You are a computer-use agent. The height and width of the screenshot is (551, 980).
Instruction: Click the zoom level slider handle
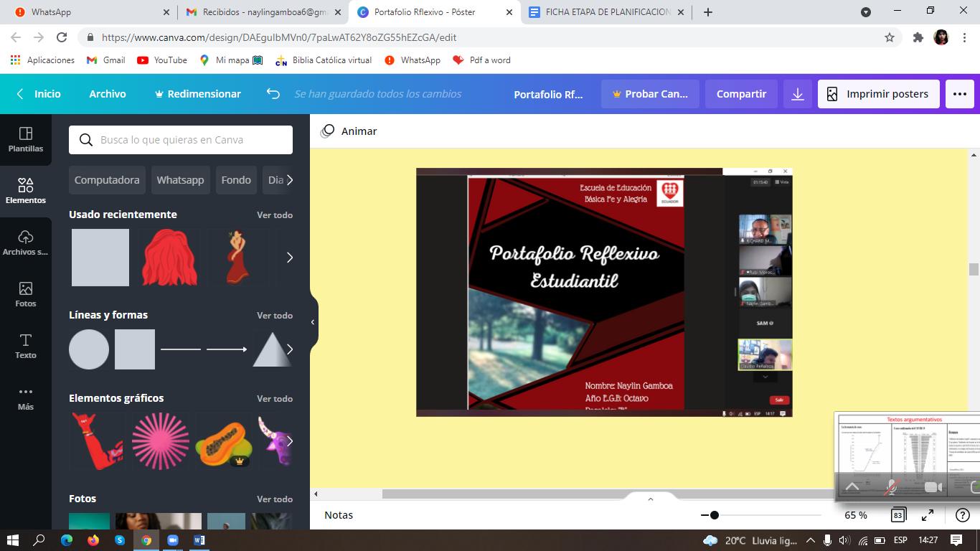coord(714,515)
